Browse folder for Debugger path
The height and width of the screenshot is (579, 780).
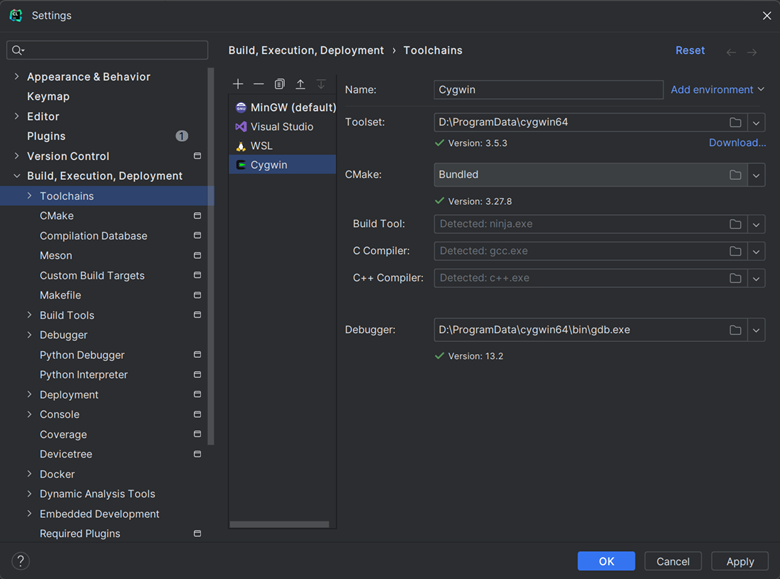coord(735,330)
